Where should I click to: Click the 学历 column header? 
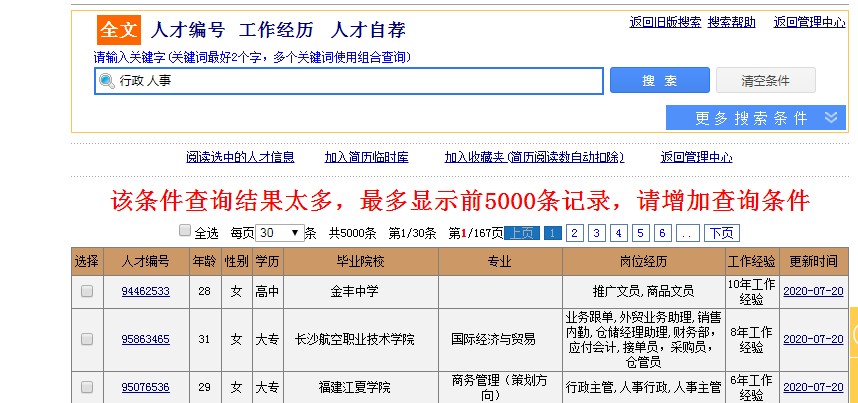point(268,261)
